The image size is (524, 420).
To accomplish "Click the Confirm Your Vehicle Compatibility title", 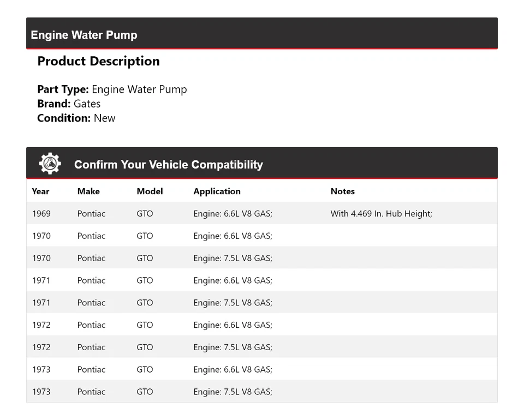I will click(168, 164).
